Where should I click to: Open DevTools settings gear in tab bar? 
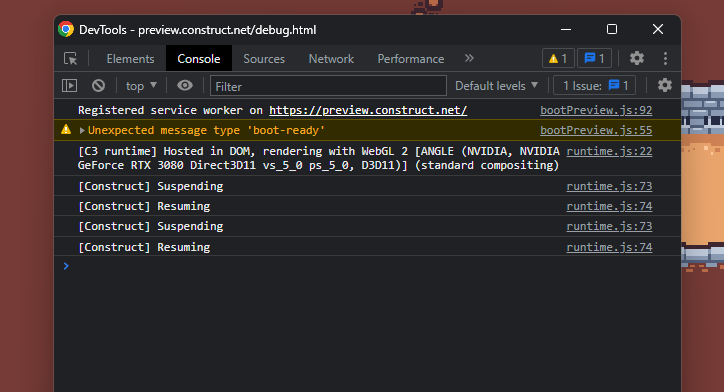coord(637,58)
